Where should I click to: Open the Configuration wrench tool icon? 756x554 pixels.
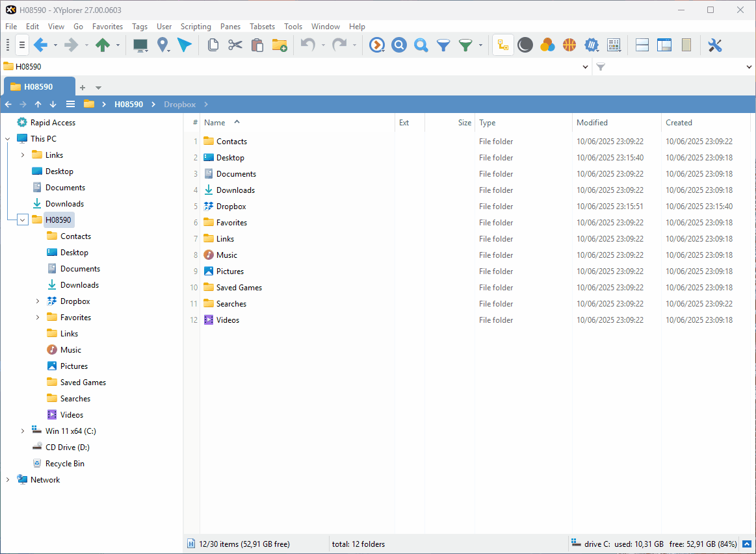pos(715,45)
